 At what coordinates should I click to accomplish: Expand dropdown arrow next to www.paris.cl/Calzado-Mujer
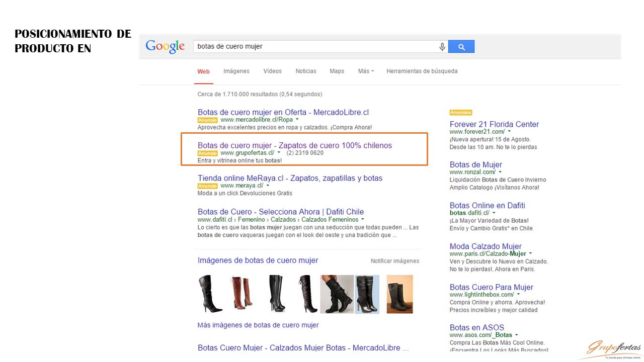point(530,253)
